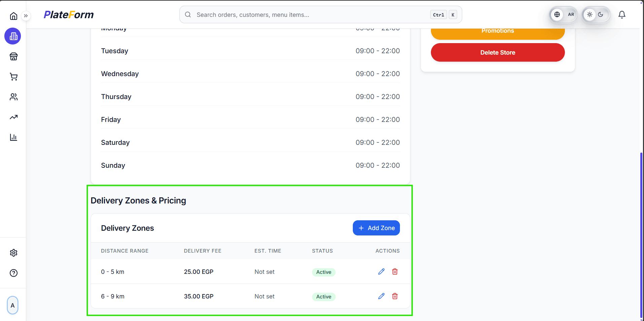The height and width of the screenshot is (321, 644).
Task: Expand the sidebar with double chevron
Action: pos(26,16)
